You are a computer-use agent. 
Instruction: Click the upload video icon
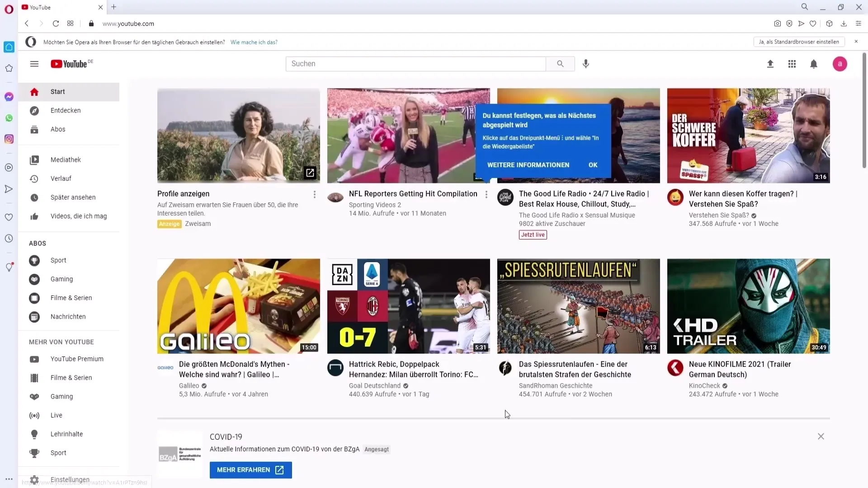[x=770, y=64]
